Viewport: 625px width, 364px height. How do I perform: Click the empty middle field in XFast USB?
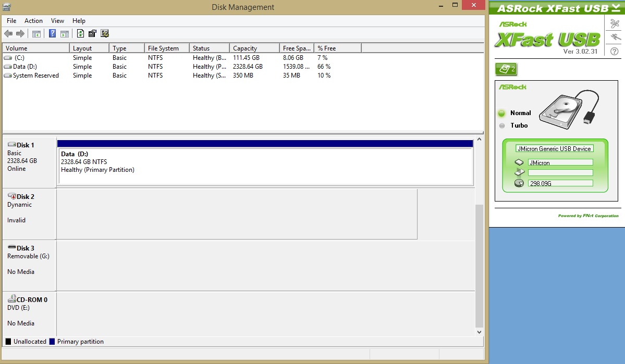pos(560,173)
